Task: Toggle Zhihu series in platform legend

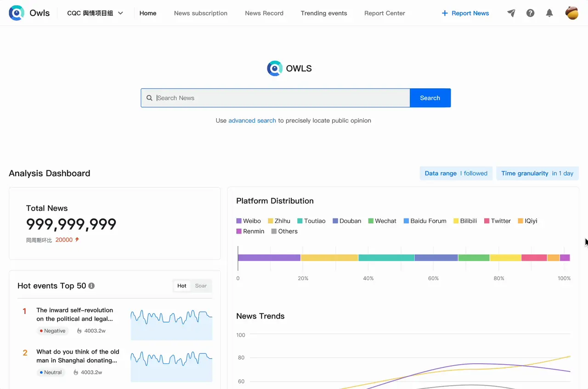Action: point(279,221)
